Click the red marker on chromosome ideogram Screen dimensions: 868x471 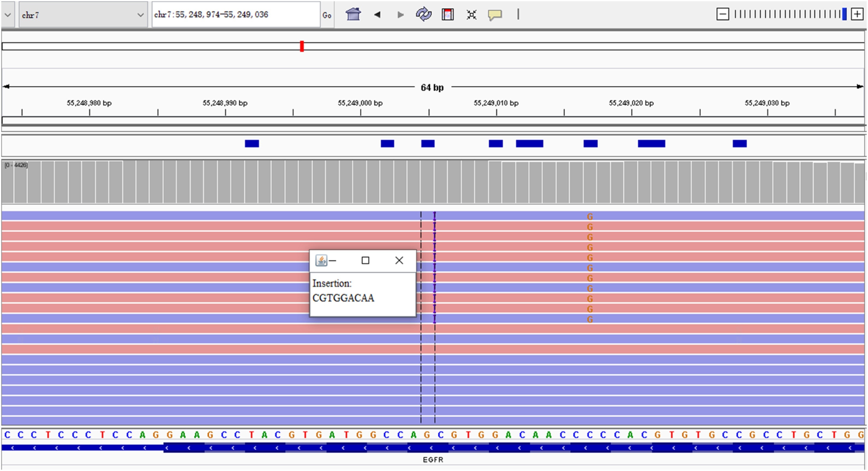pos(302,46)
